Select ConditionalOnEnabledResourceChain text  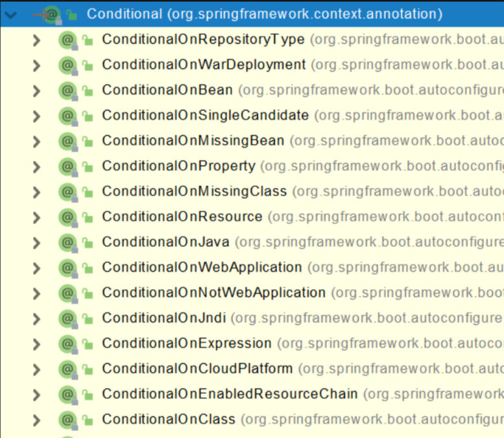[x=230, y=395]
